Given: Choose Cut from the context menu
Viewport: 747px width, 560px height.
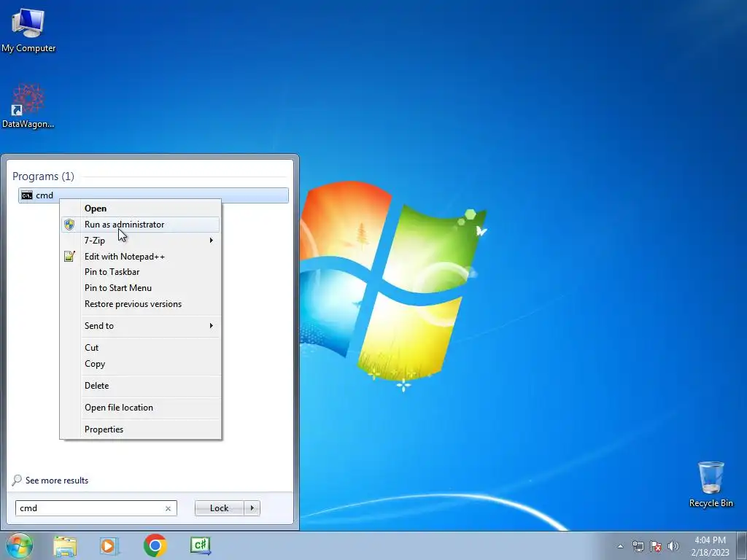Looking at the screenshot, I should 141,348.
